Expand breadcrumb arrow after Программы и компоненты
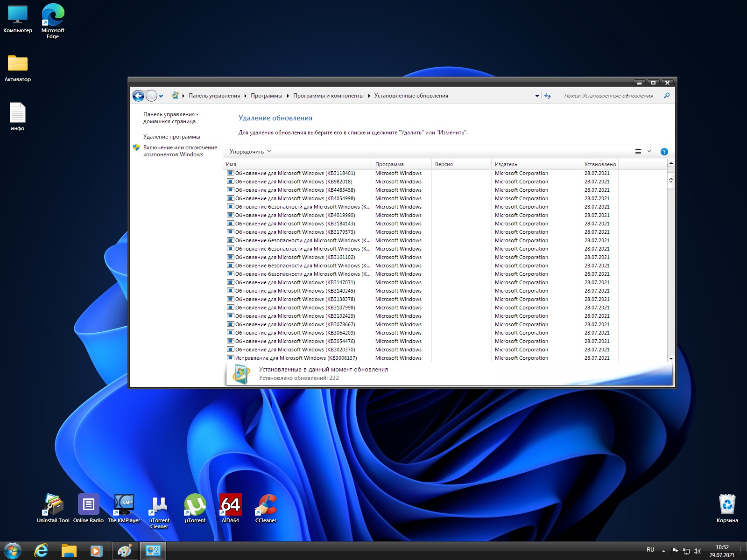Viewport: 747px width, 560px height. point(369,96)
